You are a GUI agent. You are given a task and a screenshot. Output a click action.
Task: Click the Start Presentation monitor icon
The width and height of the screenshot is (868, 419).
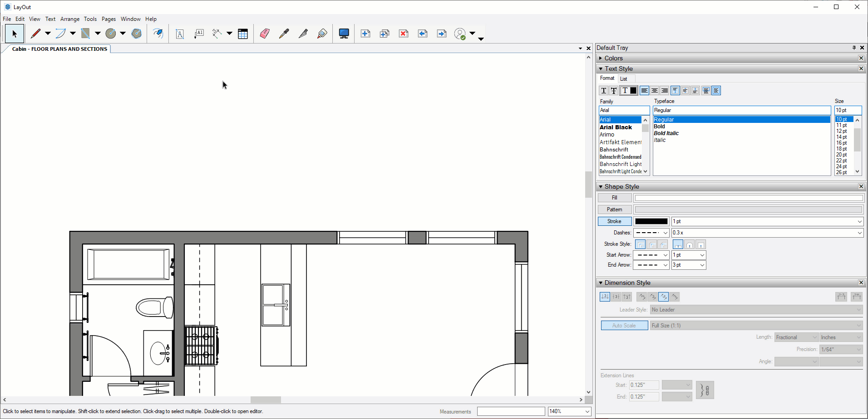(344, 34)
